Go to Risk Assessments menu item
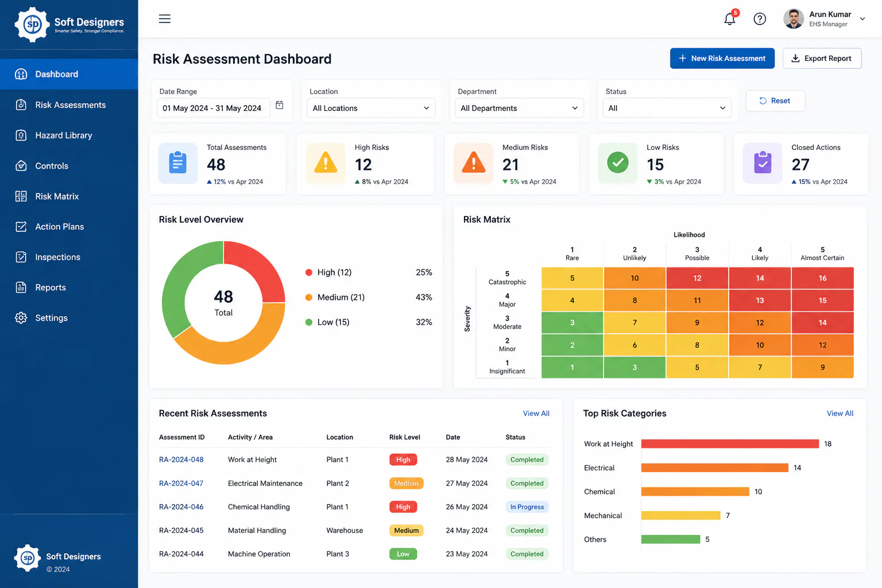The width and height of the screenshot is (882, 588). [69, 105]
